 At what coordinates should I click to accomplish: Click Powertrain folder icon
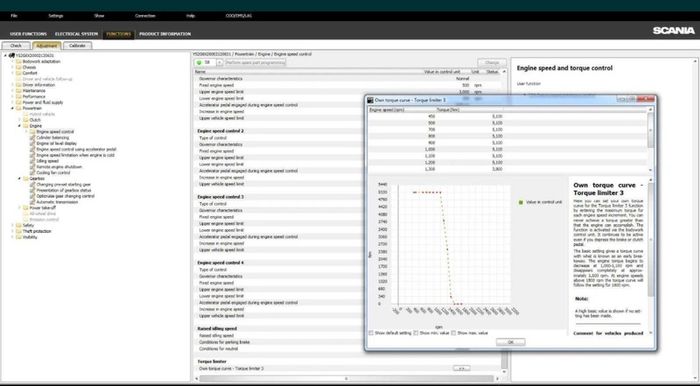(19, 108)
